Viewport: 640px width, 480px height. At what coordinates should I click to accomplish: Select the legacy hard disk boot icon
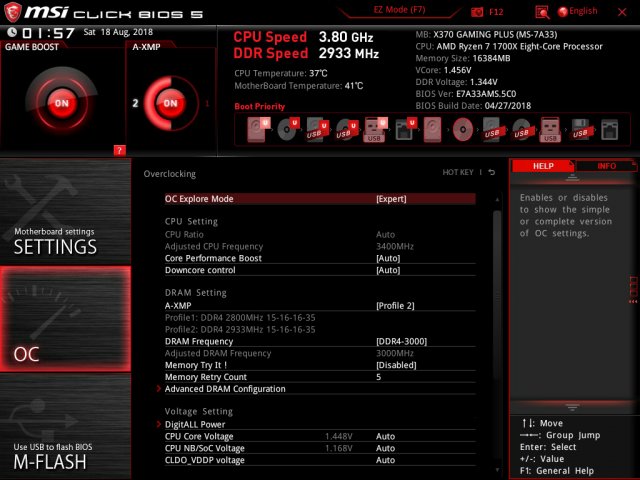click(x=432, y=130)
